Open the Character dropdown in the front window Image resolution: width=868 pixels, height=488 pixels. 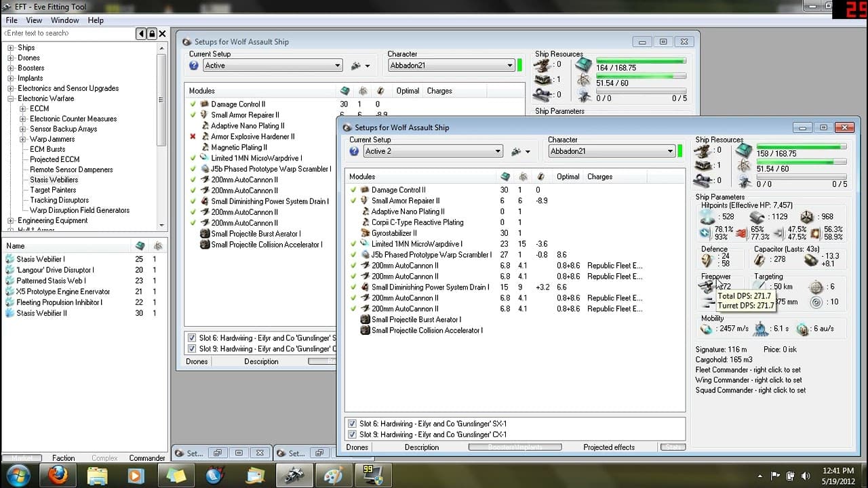coord(612,151)
